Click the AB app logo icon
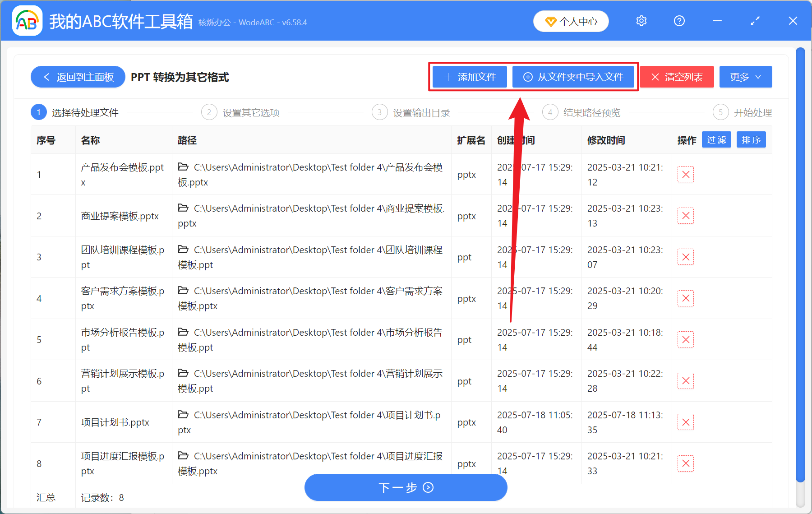812x514 pixels. pyautogui.click(x=27, y=20)
